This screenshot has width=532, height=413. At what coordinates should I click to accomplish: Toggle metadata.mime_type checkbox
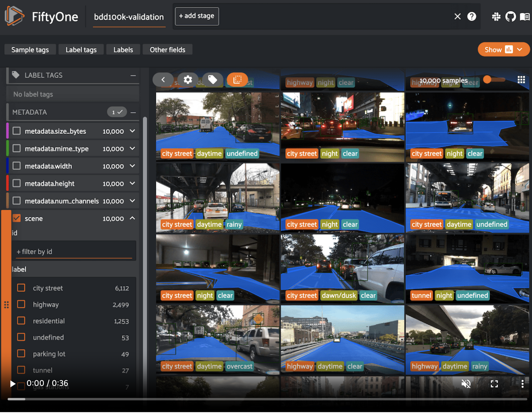[x=16, y=148]
